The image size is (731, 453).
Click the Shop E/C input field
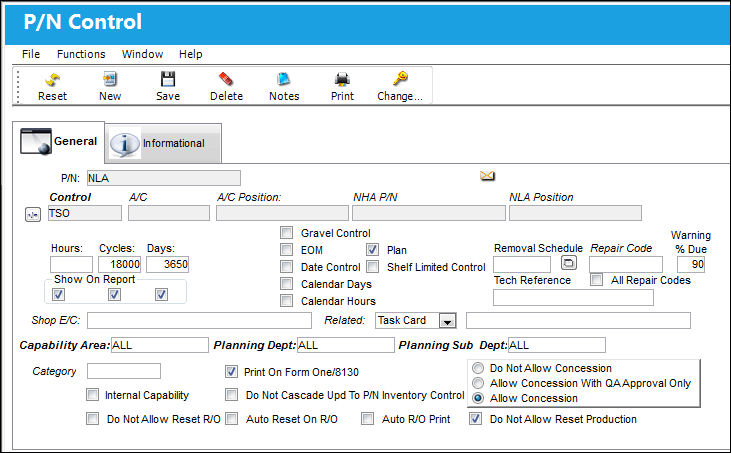click(199, 321)
